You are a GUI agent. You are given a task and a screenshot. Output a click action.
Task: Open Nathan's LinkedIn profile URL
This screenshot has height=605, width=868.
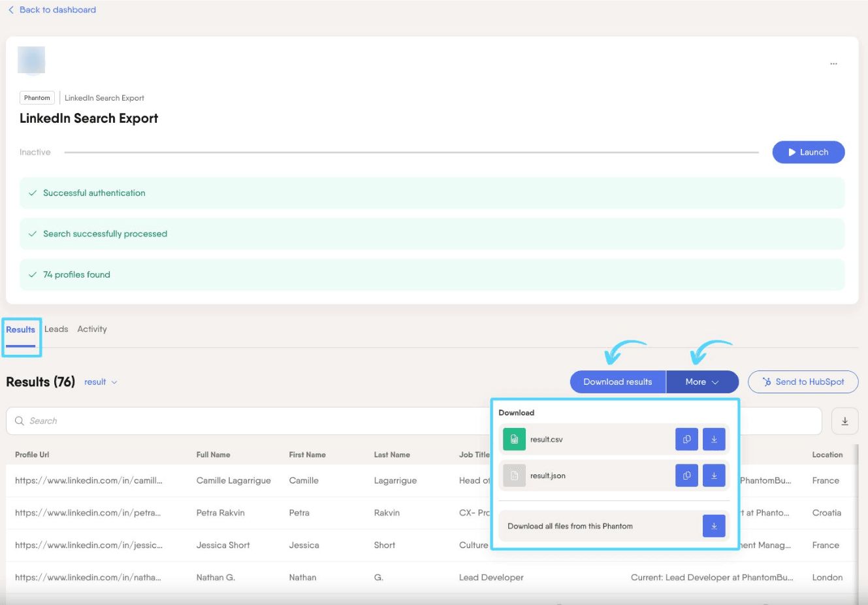pyautogui.click(x=88, y=578)
